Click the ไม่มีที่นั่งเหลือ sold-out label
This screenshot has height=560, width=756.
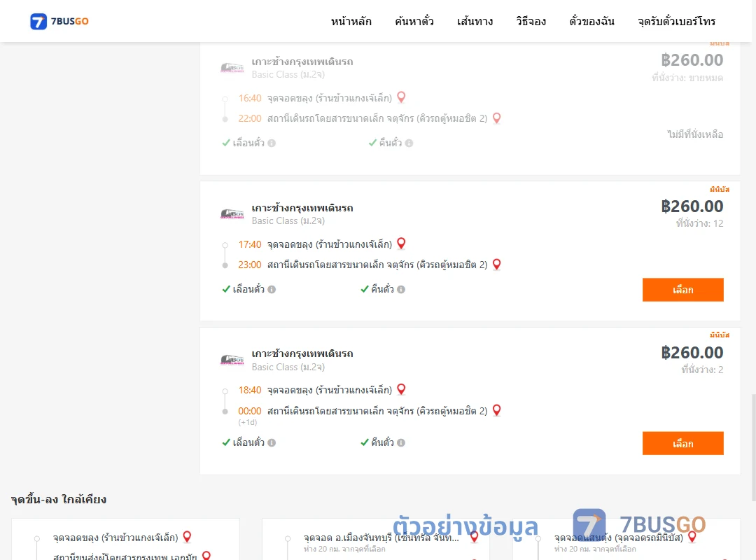click(x=695, y=134)
